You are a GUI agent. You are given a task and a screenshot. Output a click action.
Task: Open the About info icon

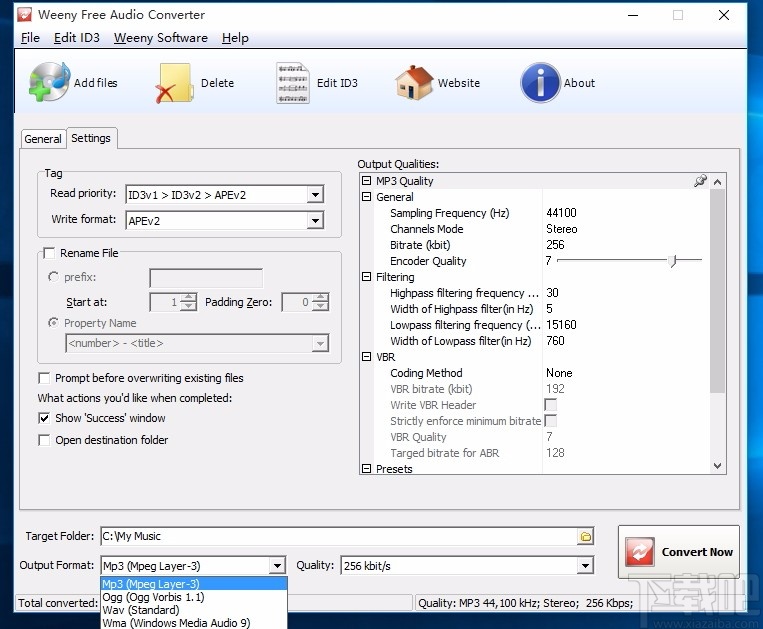(x=540, y=83)
